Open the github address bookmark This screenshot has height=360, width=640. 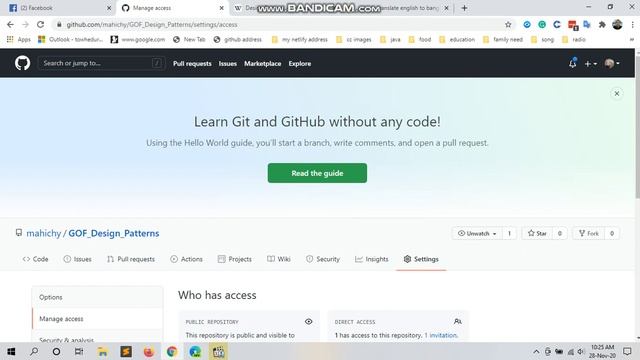tap(238, 40)
